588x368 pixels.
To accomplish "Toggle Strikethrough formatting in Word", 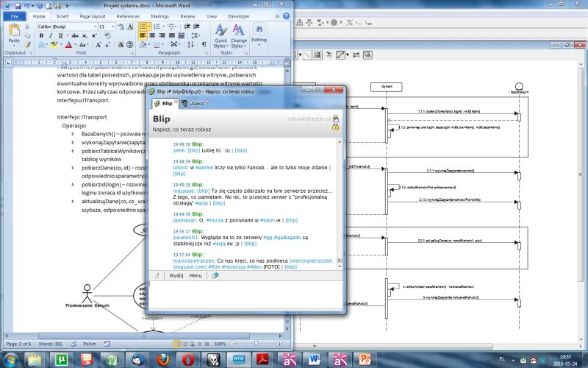I will pyautogui.click(x=75, y=35).
